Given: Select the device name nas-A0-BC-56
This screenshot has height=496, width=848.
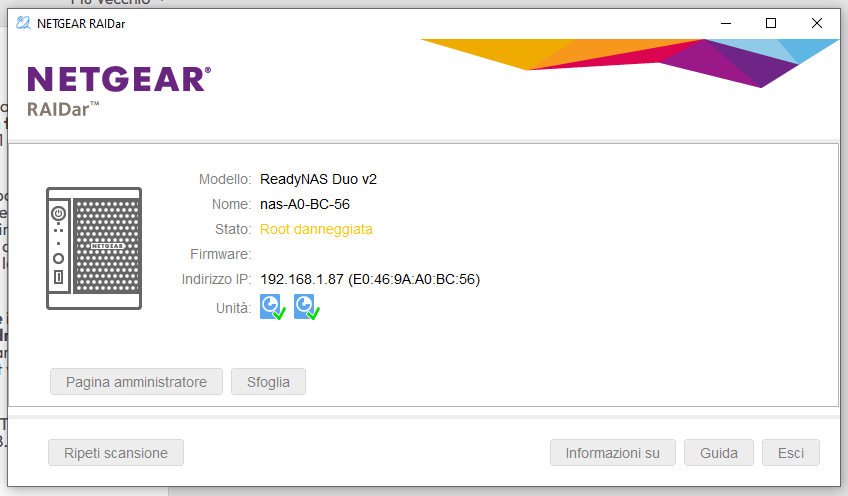Looking at the screenshot, I should pos(305,204).
